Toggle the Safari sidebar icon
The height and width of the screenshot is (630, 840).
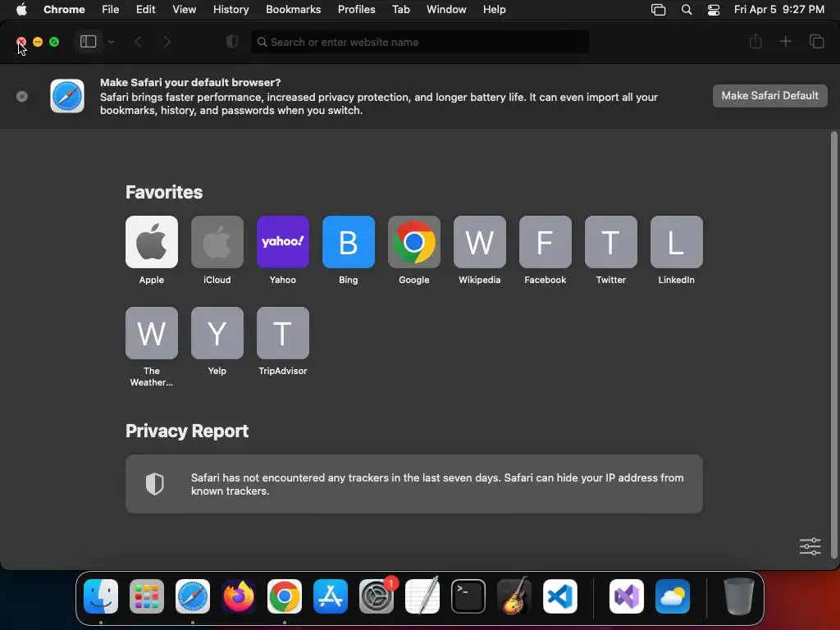click(x=88, y=42)
